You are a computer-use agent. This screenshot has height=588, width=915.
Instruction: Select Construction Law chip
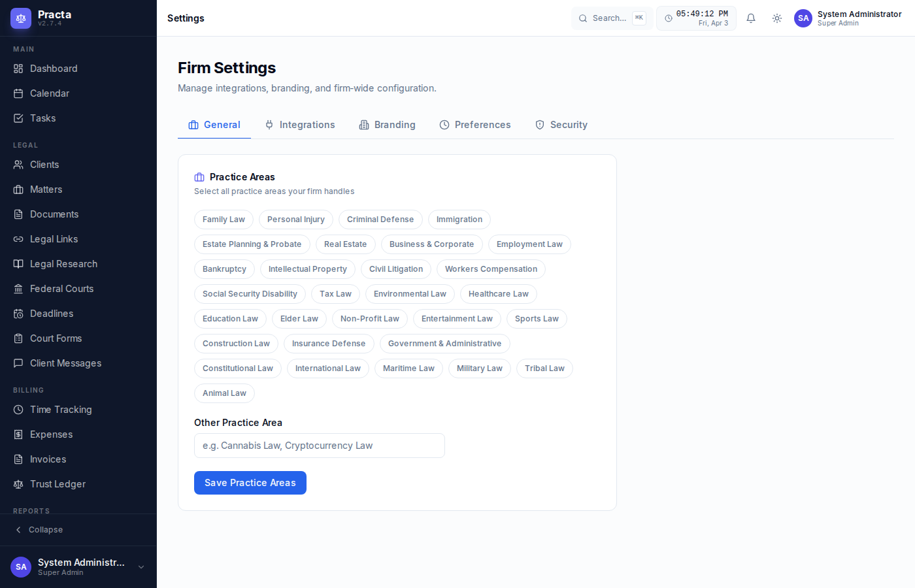click(x=236, y=344)
